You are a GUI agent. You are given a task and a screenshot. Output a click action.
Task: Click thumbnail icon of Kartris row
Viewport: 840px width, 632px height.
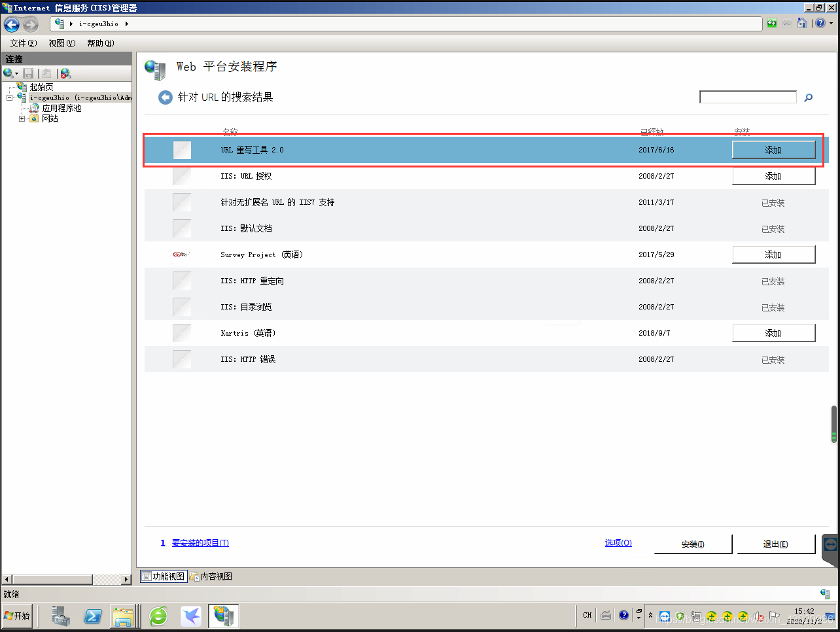tap(182, 333)
